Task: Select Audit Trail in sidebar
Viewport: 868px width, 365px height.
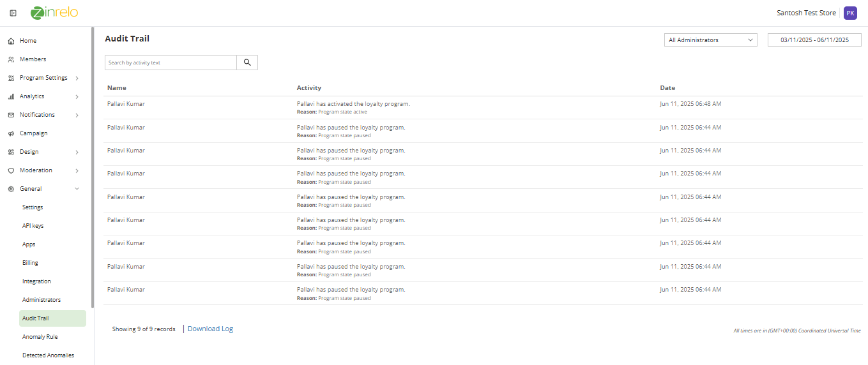Action: [52, 318]
